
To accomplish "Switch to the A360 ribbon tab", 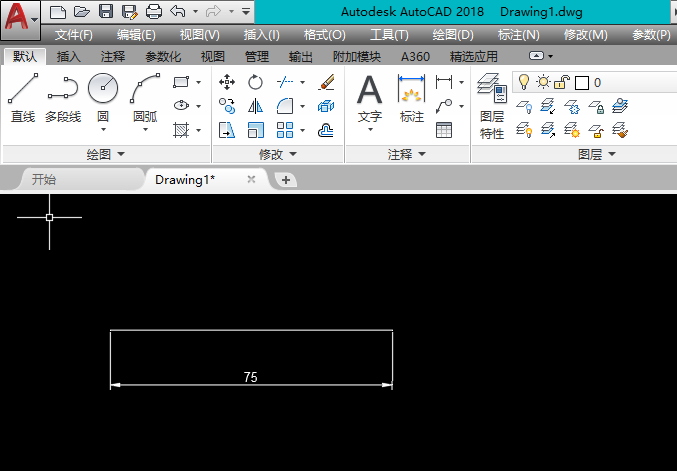I will [415, 57].
